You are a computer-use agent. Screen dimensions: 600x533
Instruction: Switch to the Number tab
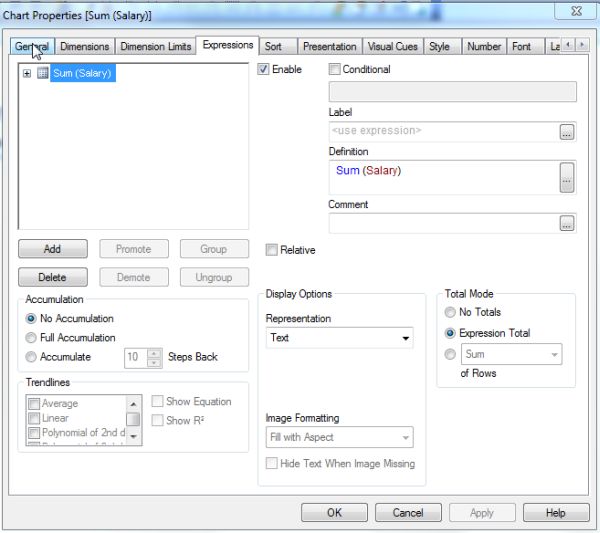point(484,47)
